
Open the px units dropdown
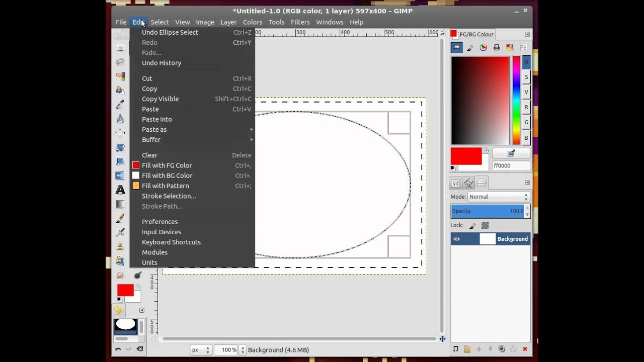(x=201, y=350)
